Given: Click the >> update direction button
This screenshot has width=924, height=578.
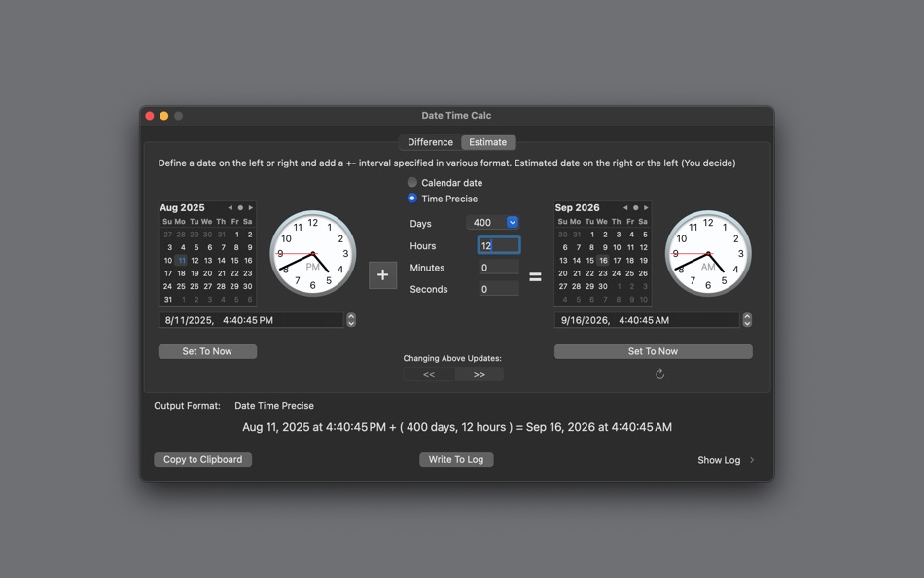Looking at the screenshot, I should [x=480, y=374].
